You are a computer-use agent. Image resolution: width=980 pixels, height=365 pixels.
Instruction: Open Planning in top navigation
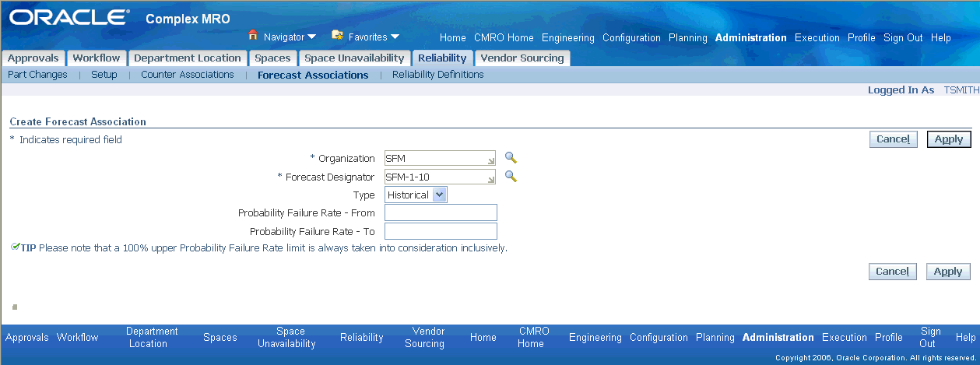[x=688, y=37]
